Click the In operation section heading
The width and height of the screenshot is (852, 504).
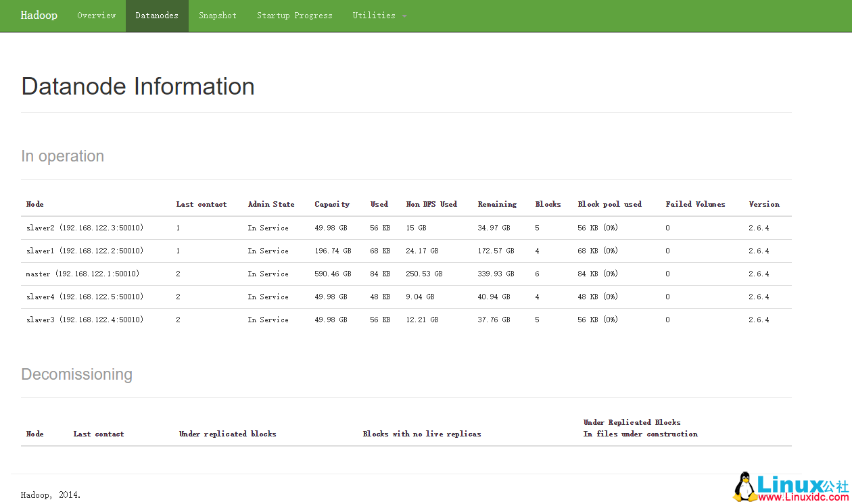coord(62,156)
